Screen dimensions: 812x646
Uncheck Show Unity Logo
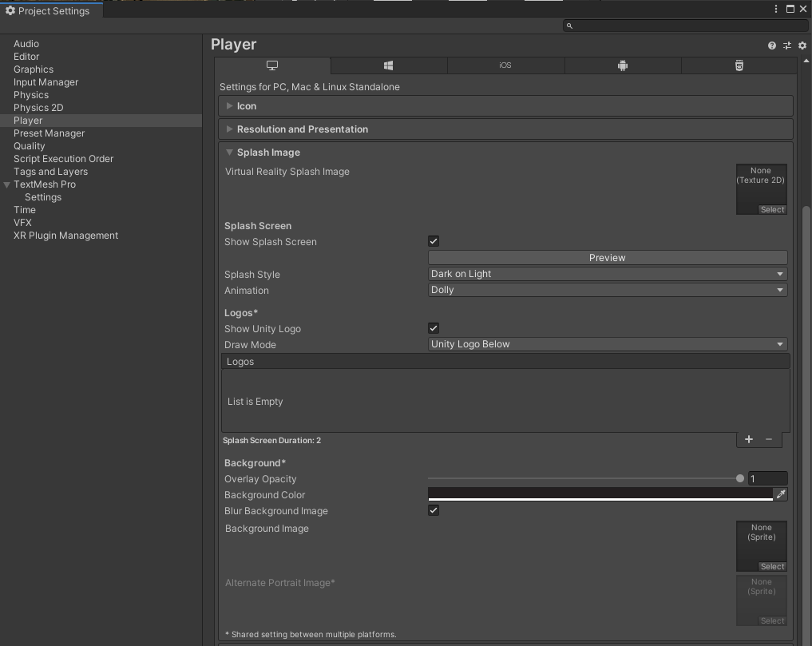click(434, 328)
